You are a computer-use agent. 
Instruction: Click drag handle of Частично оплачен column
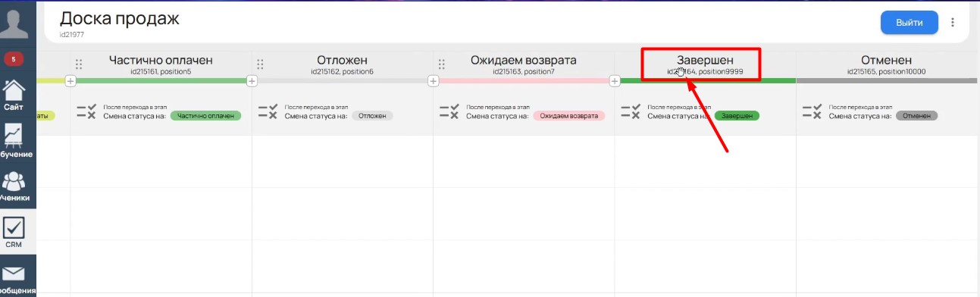click(79, 64)
